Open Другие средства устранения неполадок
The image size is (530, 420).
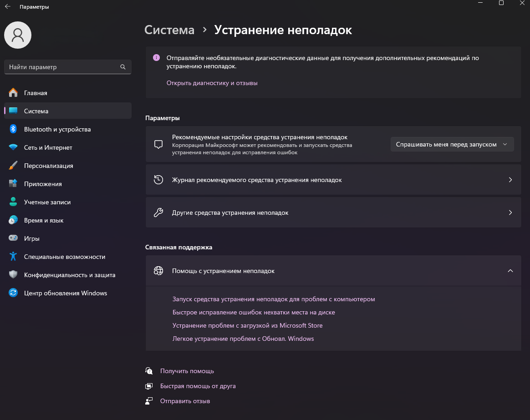pos(333,213)
